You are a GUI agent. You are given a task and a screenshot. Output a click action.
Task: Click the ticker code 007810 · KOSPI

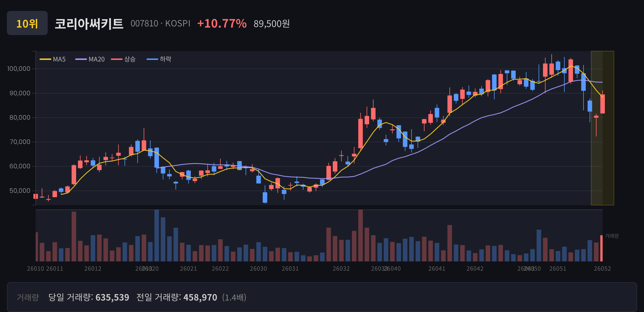[160, 24]
